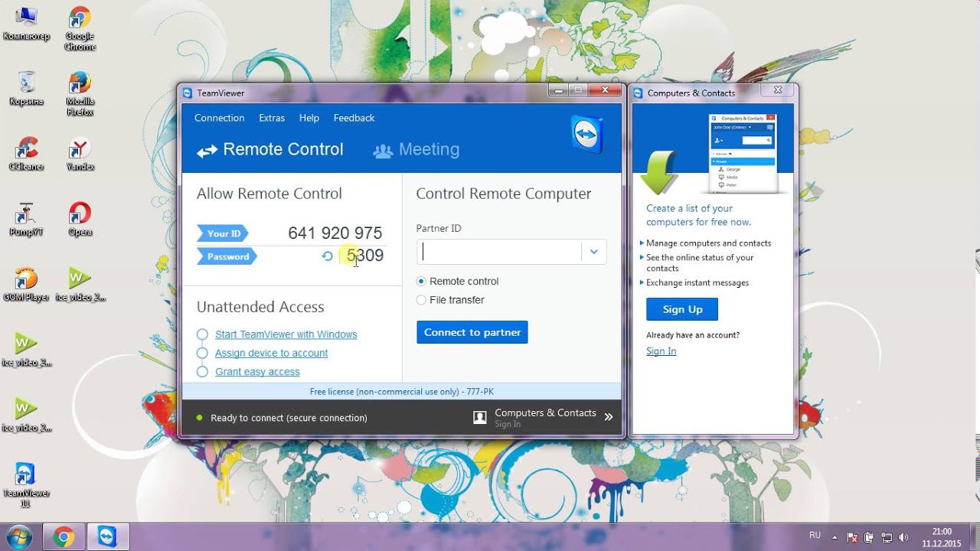Screen dimensions: 980x551
Task: Open the Computer desktop icon
Action: 26,23
